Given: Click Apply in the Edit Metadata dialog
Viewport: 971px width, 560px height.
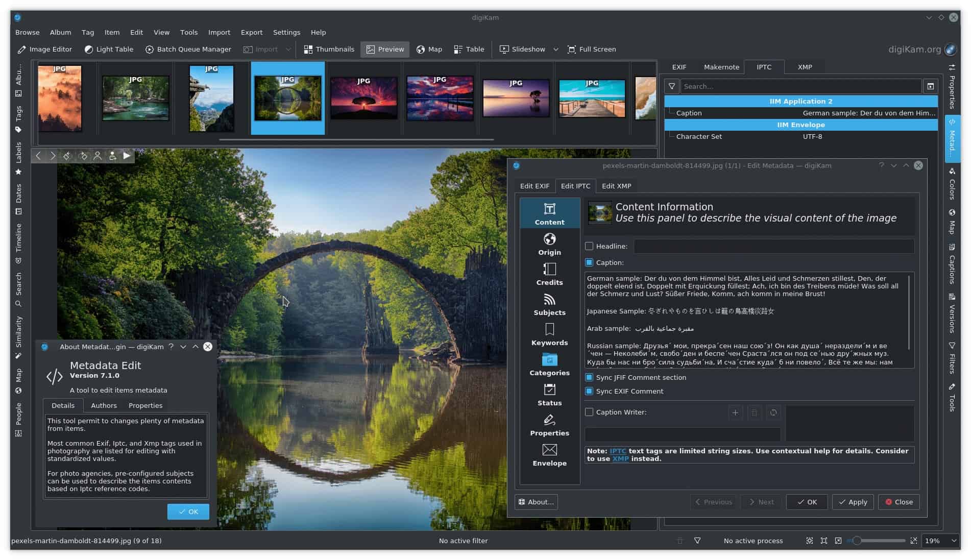Looking at the screenshot, I should (x=853, y=502).
